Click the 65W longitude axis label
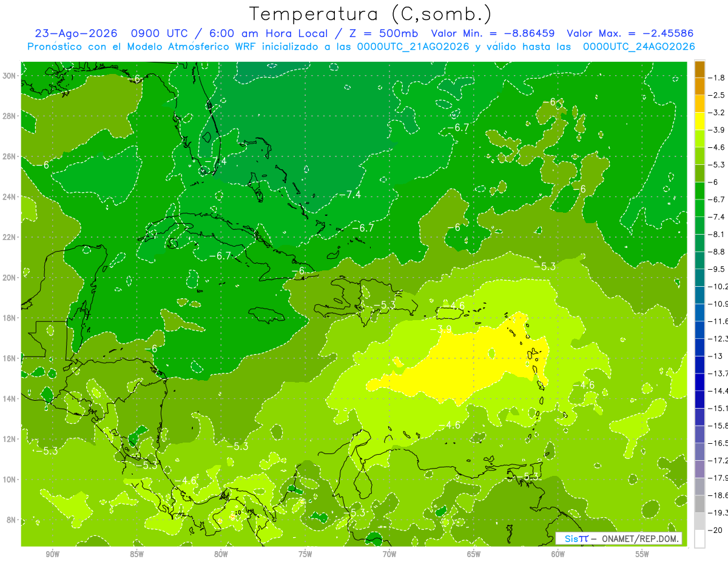Image resolution: width=728 pixels, height=562 pixels. tap(474, 554)
